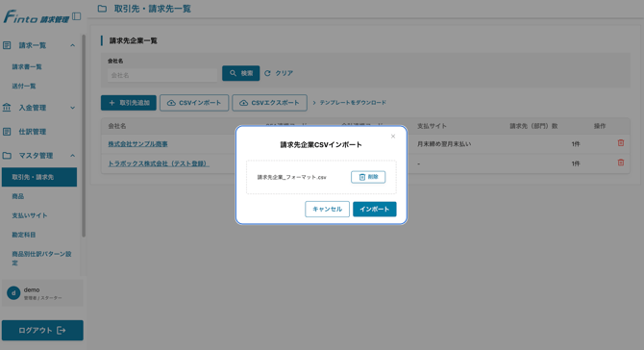Expand テンプレートをダウンロード chevron
The width and height of the screenshot is (644, 350).
coord(314,103)
